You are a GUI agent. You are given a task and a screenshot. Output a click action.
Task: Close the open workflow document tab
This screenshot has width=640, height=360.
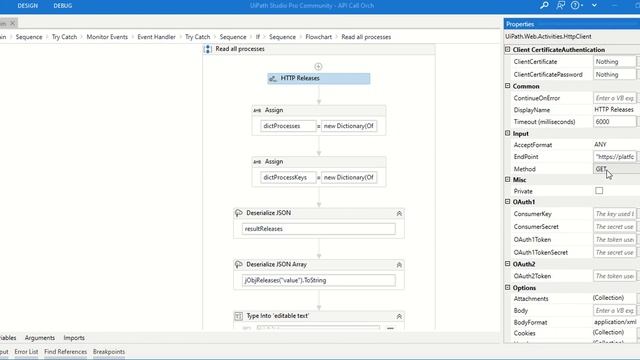point(13,23)
